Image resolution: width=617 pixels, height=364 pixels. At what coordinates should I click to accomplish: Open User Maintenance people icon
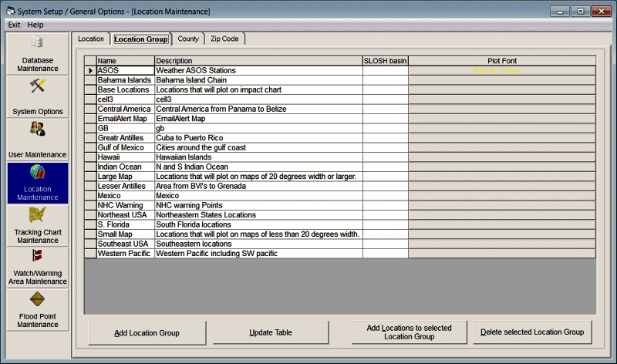[x=37, y=130]
